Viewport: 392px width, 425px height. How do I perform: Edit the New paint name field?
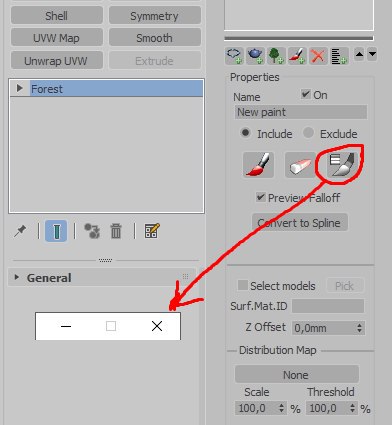point(301,112)
